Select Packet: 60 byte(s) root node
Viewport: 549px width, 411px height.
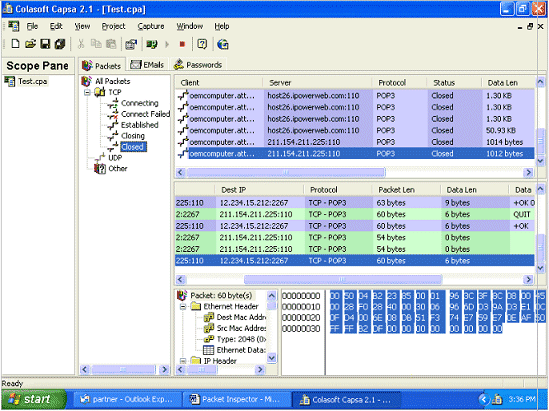(221, 295)
